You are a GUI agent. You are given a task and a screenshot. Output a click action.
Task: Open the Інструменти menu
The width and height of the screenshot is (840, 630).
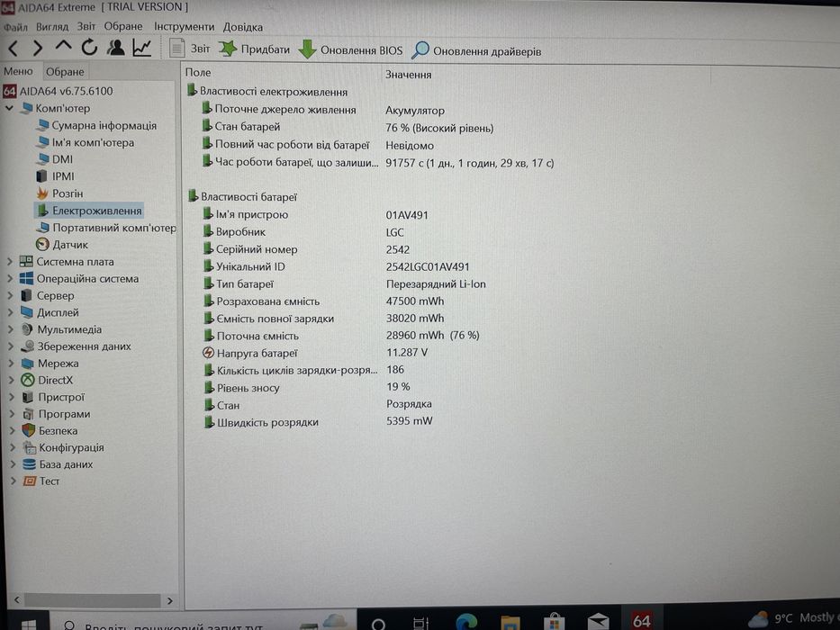(185, 26)
